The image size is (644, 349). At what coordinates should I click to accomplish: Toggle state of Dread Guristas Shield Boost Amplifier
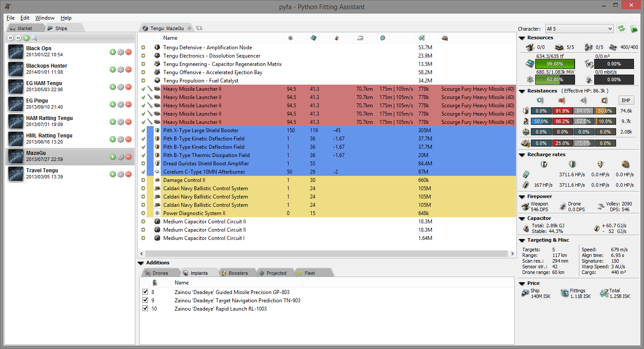tap(143, 164)
